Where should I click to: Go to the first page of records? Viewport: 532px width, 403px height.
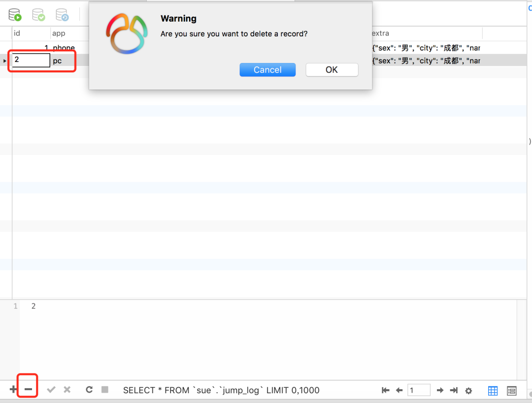click(x=386, y=390)
